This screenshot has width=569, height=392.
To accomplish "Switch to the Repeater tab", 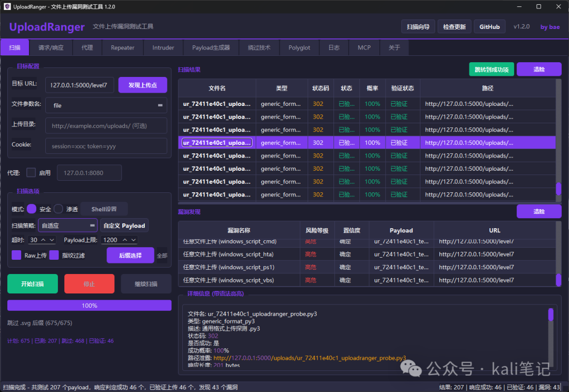I will click(123, 47).
